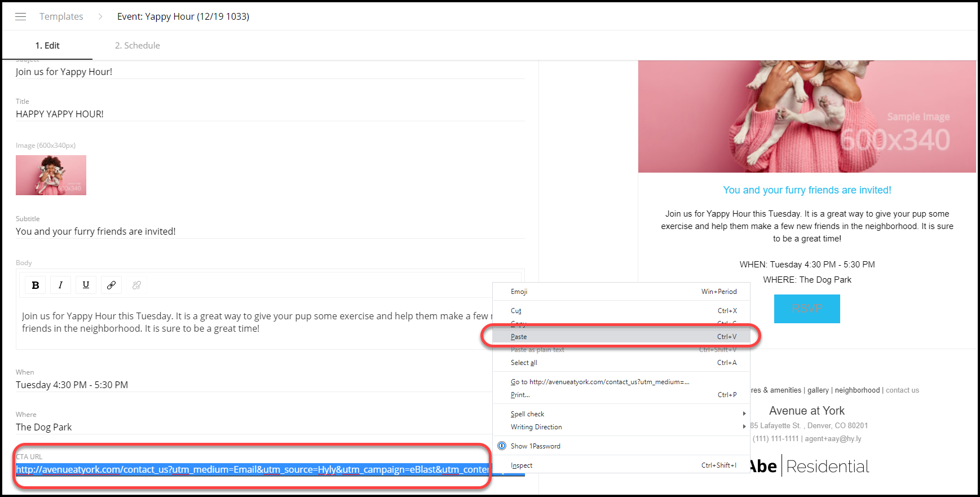Image resolution: width=980 pixels, height=497 pixels.
Task: Switch to the 1. Edit tab
Action: click(x=47, y=45)
